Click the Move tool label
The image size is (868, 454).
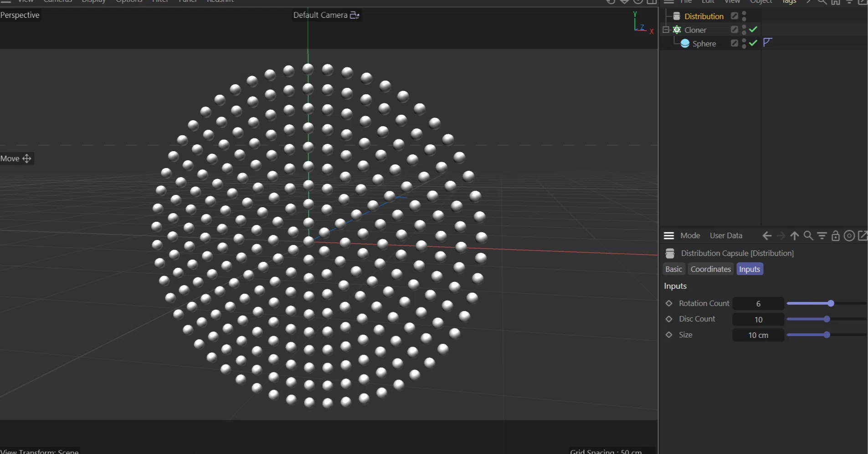click(10, 158)
